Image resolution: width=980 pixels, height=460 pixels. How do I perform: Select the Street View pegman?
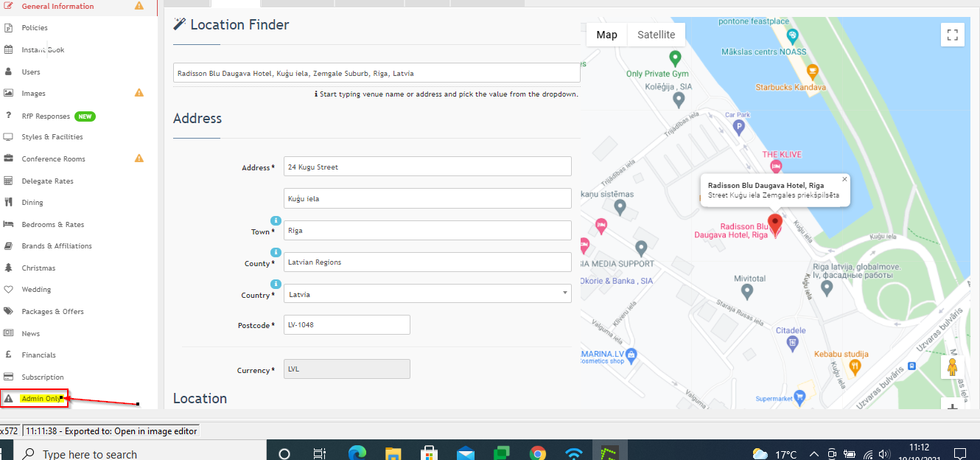click(x=952, y=366)
